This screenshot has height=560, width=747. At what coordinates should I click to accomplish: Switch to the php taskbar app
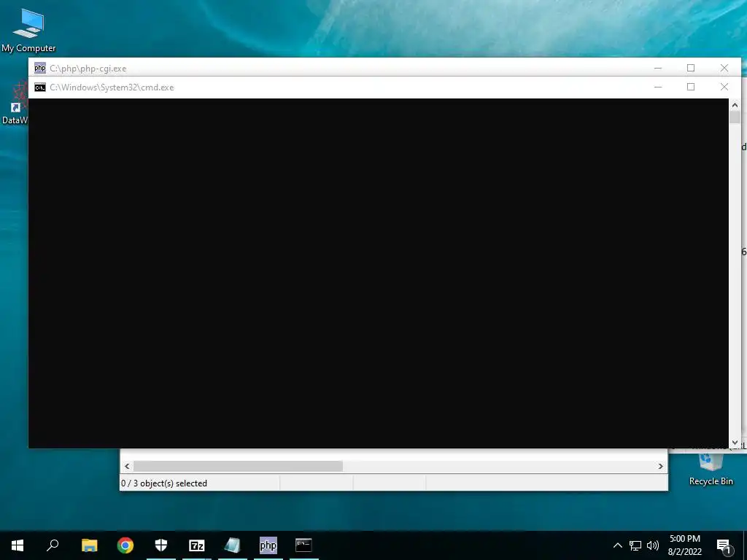[x=268, y=545]
